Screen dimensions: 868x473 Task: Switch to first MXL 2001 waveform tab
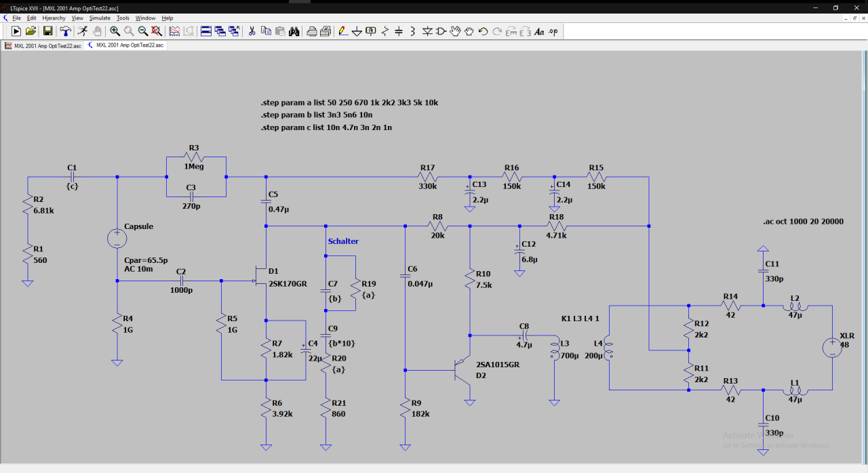tap(43, 45)
